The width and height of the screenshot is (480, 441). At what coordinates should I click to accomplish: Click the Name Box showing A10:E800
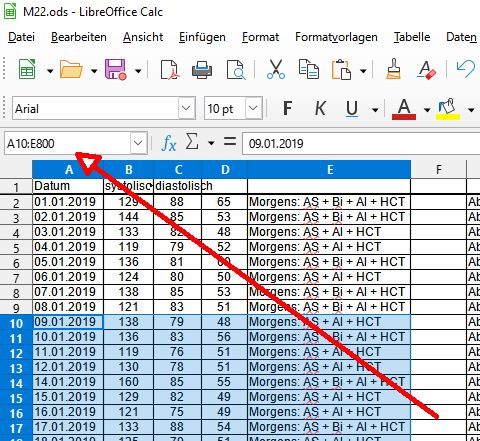pyautogui.click(x=67, y=143)
